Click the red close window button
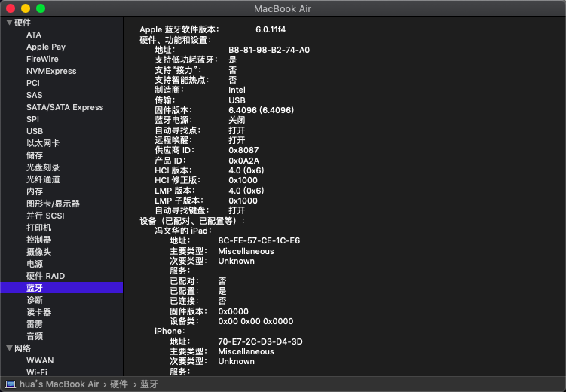566x392 pixels. coord(11,8)
